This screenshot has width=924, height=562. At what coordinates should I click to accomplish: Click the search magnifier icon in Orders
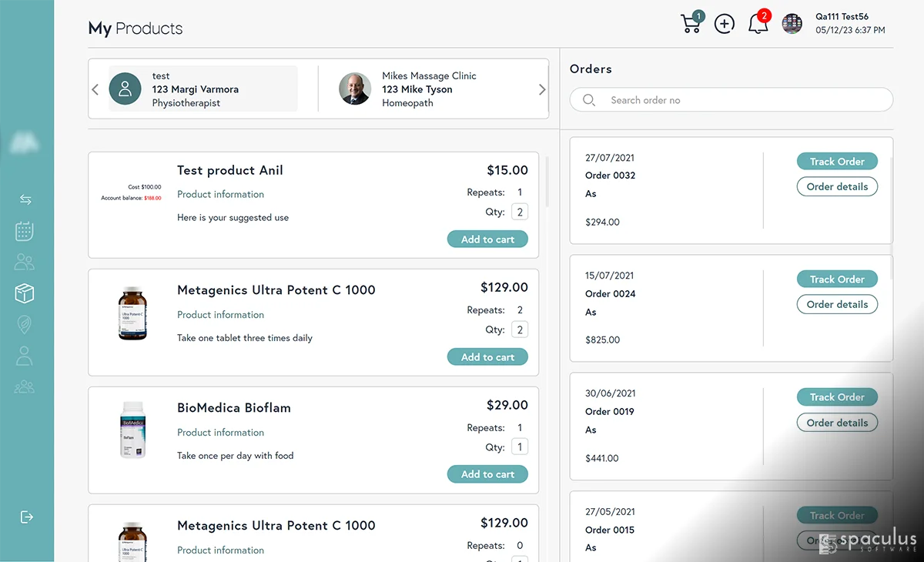tap(589, 100)
